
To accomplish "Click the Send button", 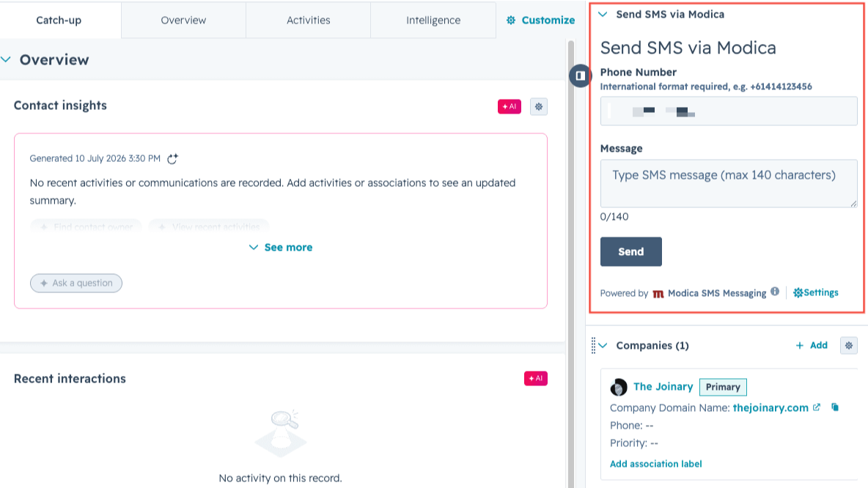I will (x=631, y=252).
